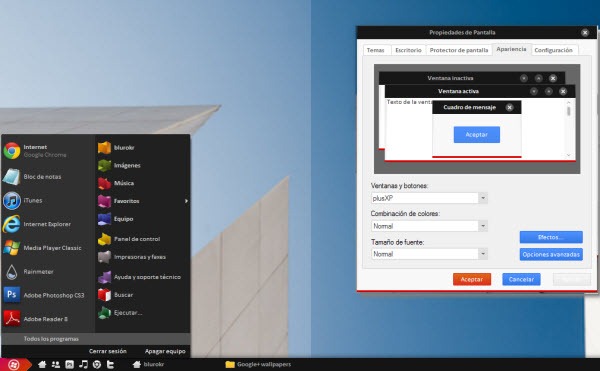Click the red Aceptar button in the dialog
Image resolution: width=600 pixels, height=371 pixels.
472,279
